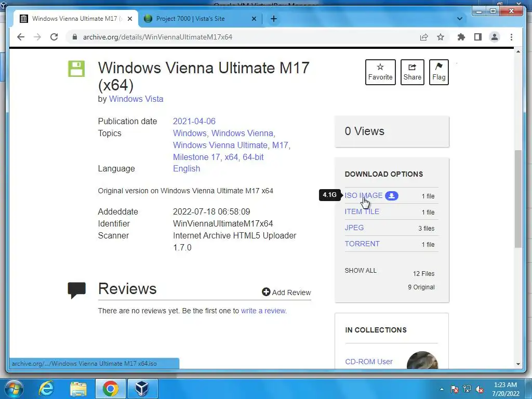Switch to Project 7000 Vista's Site tab
This screenshot has height=399, width=532.
(x=200, y=19)
